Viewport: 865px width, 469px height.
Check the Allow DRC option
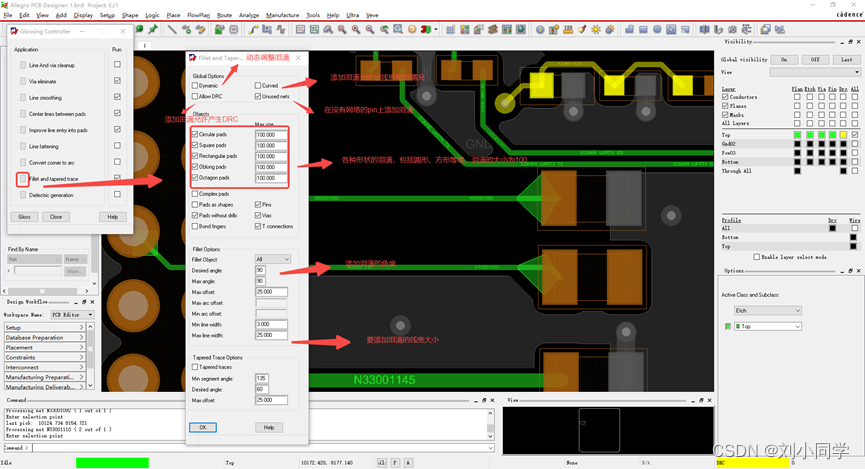pos(195,97)
